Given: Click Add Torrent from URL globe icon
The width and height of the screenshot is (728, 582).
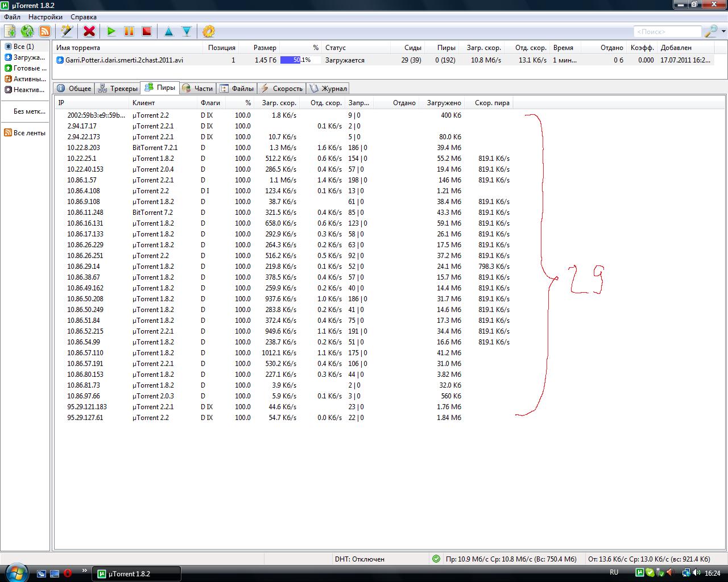Looking at the screenshot, I should pyautogui.click(x=27, y=31).
